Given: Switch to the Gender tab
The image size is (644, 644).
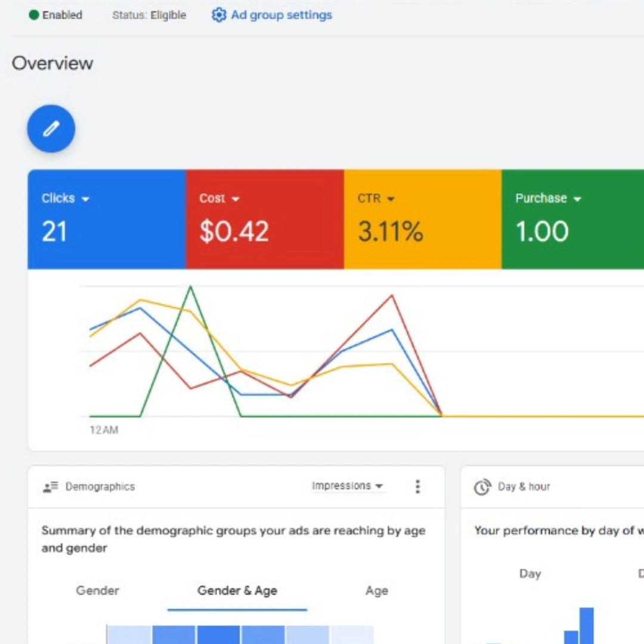Looking at the screenshot, I should 97,591.
